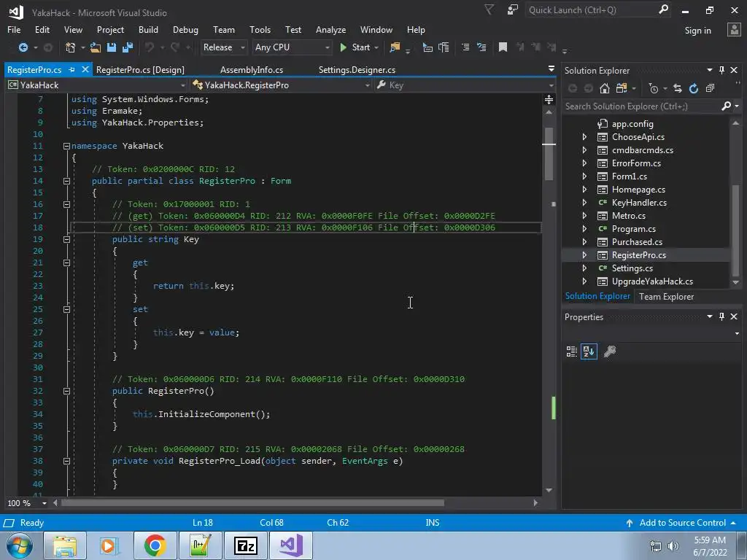Click the Quick Launch magnifier icon
The image size is (747, 560).
[663, 9]
